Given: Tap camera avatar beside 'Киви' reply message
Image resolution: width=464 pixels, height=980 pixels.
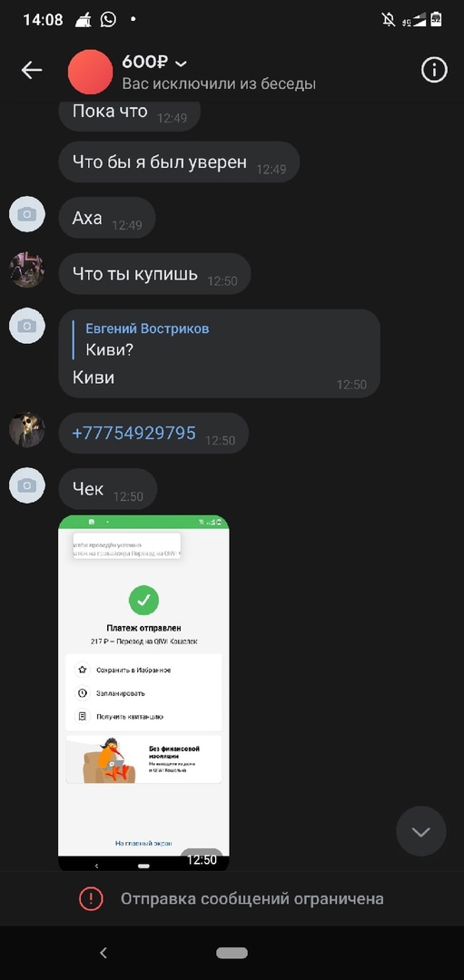Looking at the screenshot, I should pyautogui.click(x=27, y=326).
